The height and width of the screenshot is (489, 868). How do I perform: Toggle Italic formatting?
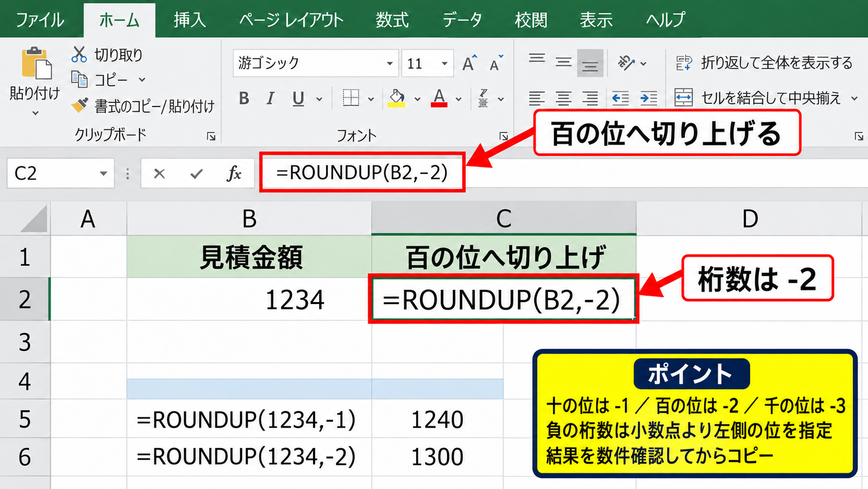point(270,98)
